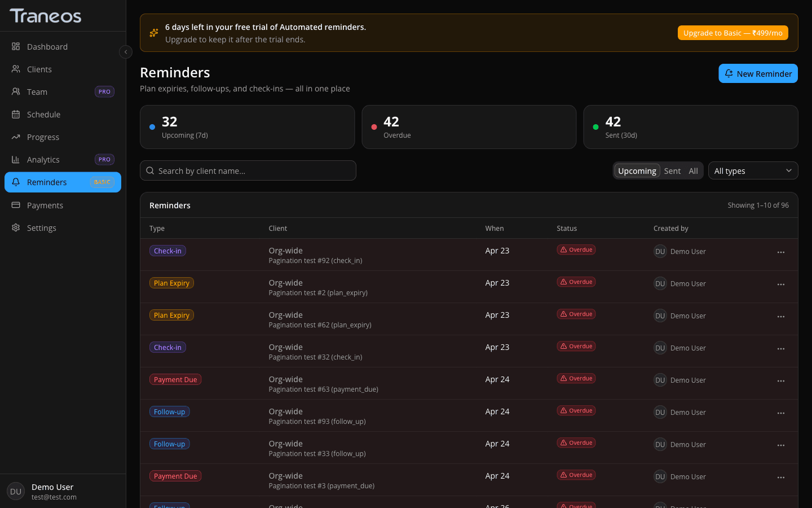Screen dimensions: 812x508
Task: Click Apr 24 date on test #63 row
Action: click(x=497, y=379)
